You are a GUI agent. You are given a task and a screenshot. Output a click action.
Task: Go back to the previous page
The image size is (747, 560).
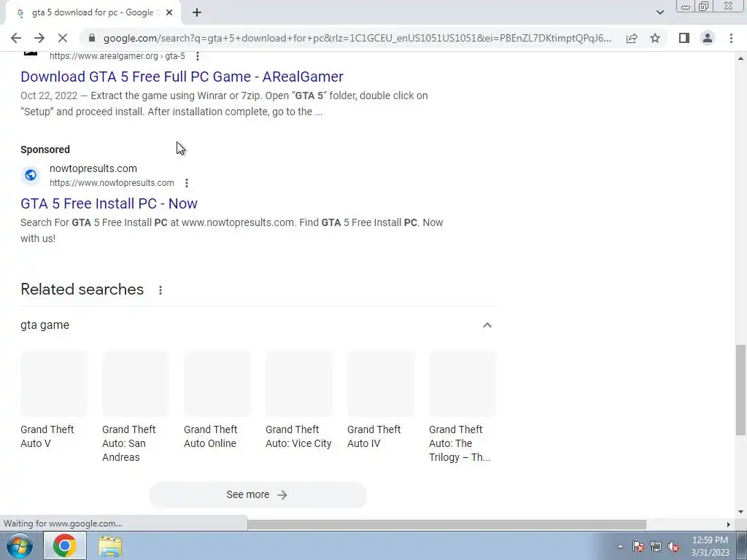pyautogui.click(x=16, y=38)
